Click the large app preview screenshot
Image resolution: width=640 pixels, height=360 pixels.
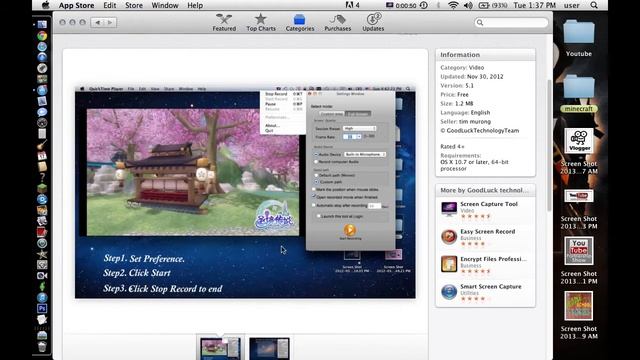[x=245, y=192]
